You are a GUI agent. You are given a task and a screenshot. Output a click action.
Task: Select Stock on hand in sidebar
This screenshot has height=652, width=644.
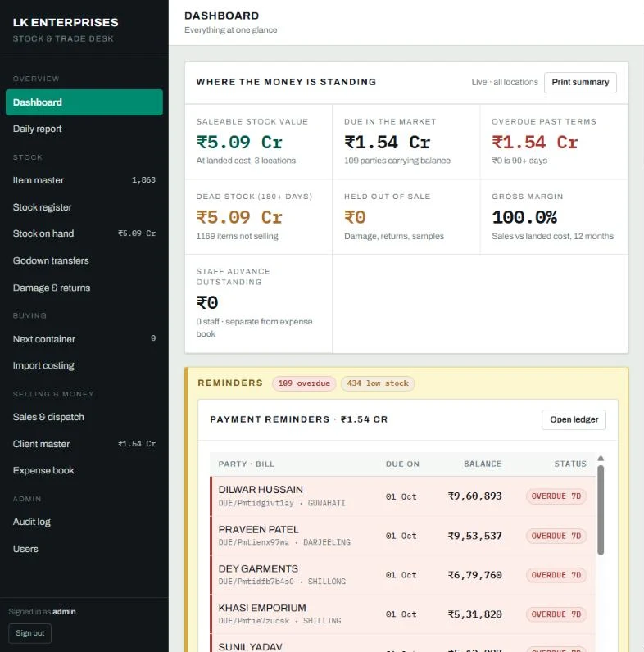(x=84, y=233)
